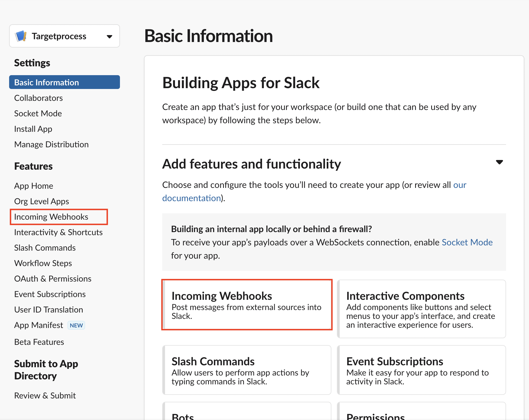Open Incoming Webhooks in sidebar
Image resolution: width=529 pixels, height=420 pixels.
tap(51, 217)
